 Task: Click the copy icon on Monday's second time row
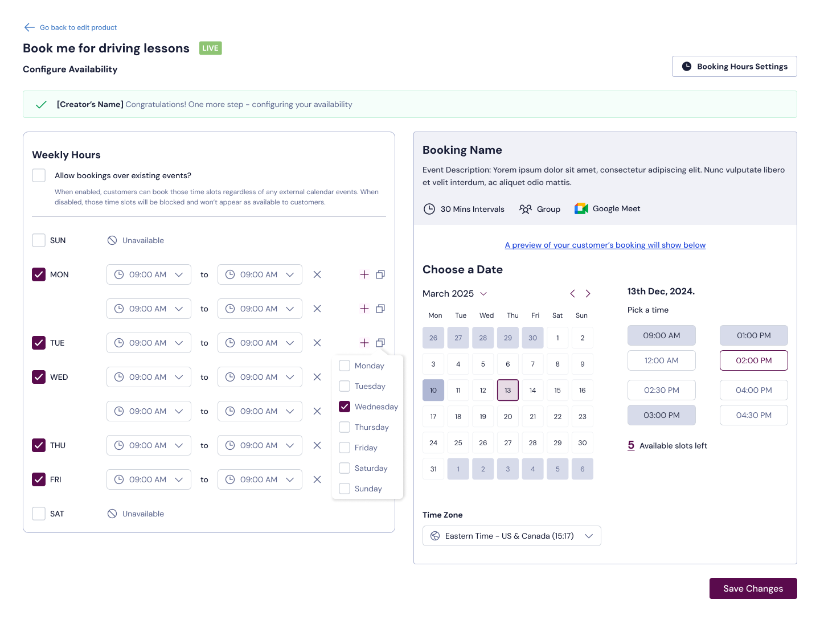(380, 309)
